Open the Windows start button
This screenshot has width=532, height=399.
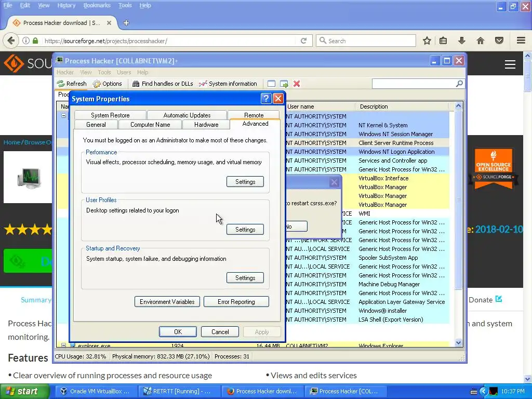coord(24,391)
